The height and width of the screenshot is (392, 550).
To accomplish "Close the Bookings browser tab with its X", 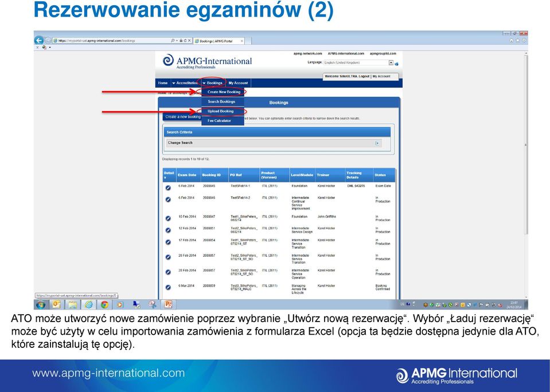I will coord(241,41).
